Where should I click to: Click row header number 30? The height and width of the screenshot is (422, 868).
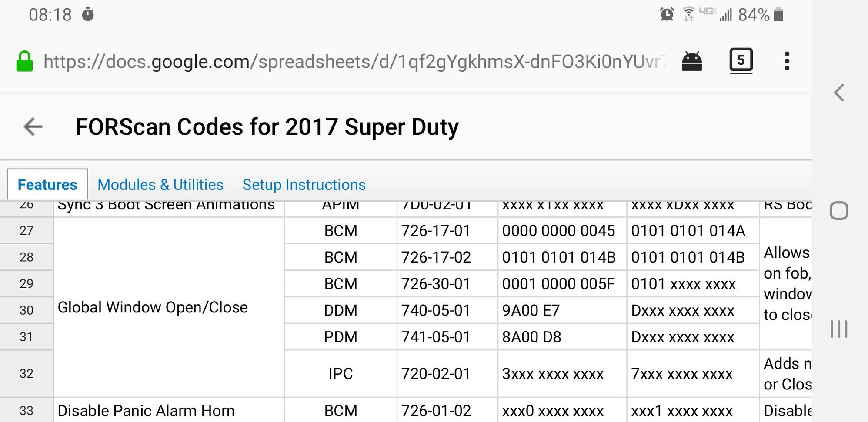coord(27,310)
